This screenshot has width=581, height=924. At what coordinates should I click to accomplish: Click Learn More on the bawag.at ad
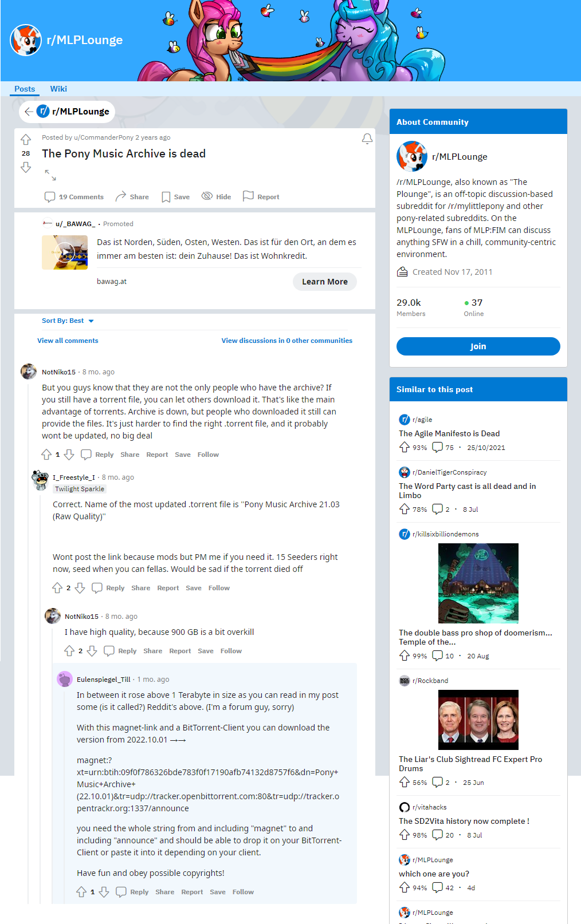click(325, 282)
